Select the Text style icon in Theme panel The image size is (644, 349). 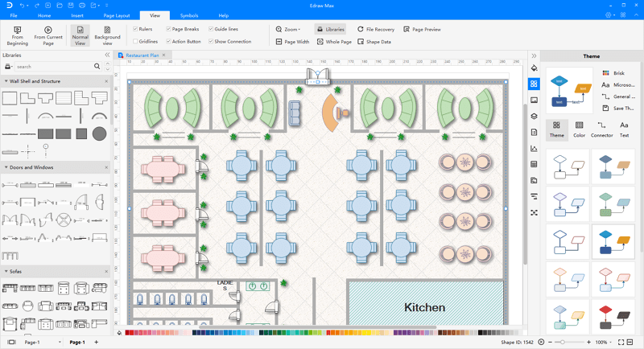click(624, 125)
